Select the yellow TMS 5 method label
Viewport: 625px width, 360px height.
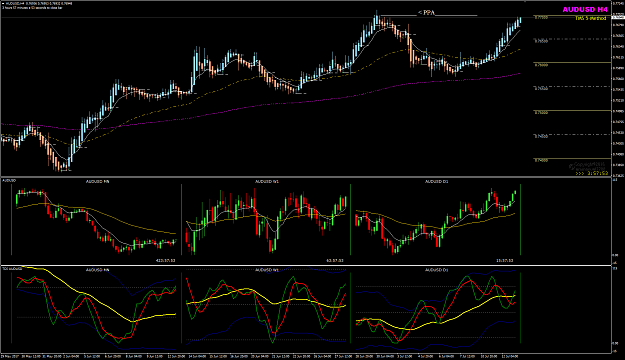click(x=591, y=18)
